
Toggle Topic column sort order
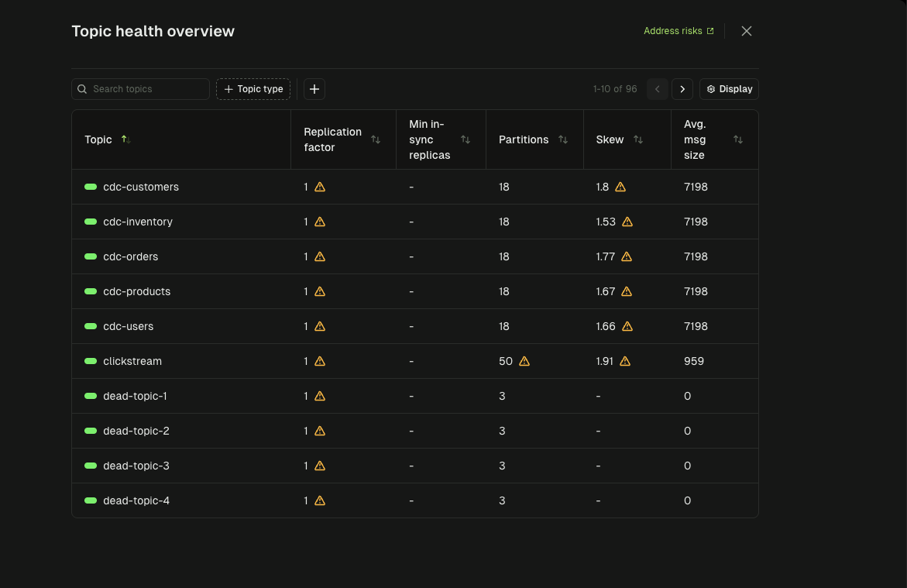(126, 139)
